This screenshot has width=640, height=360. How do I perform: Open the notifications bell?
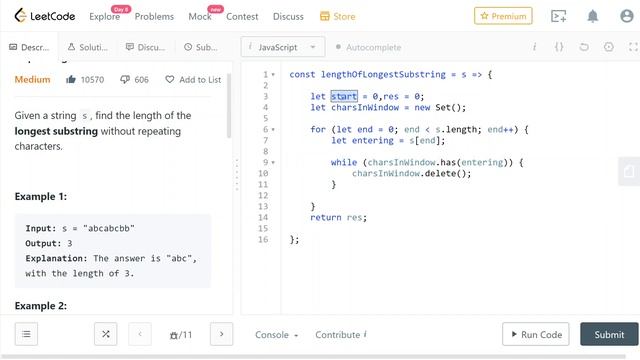point(593,16)
